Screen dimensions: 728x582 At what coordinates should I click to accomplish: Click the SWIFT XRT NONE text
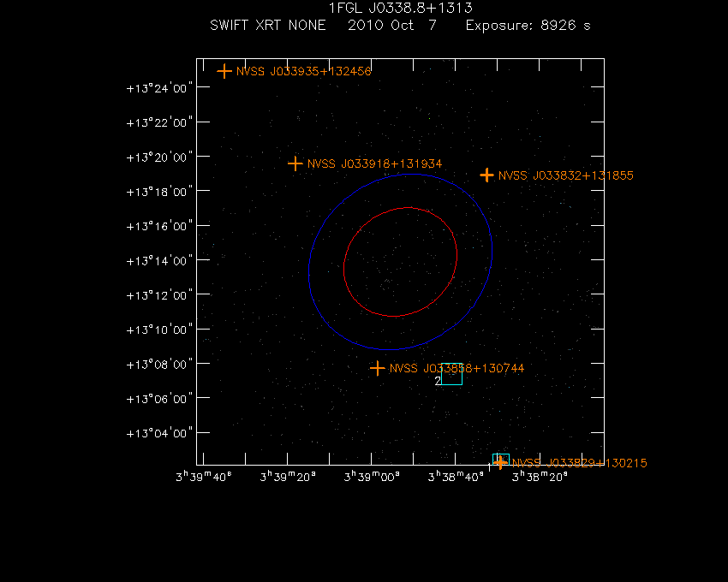pos(268,25)
